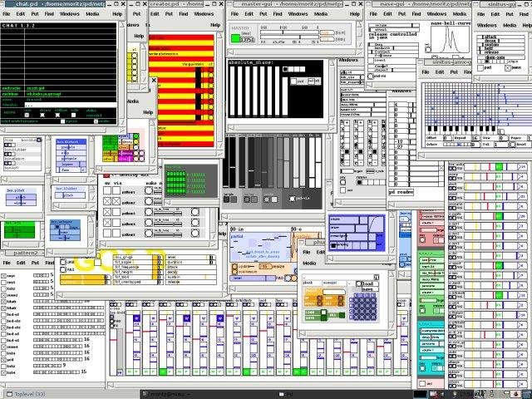Click the vertical scrollbar of chat.pd window
The image size is (532, 399).
pyautogui.click(x=121, y=75)
